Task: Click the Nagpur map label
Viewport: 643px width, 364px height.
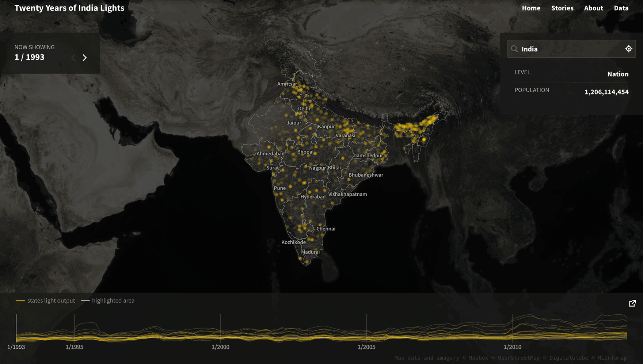Action: (x=317, y=168)
